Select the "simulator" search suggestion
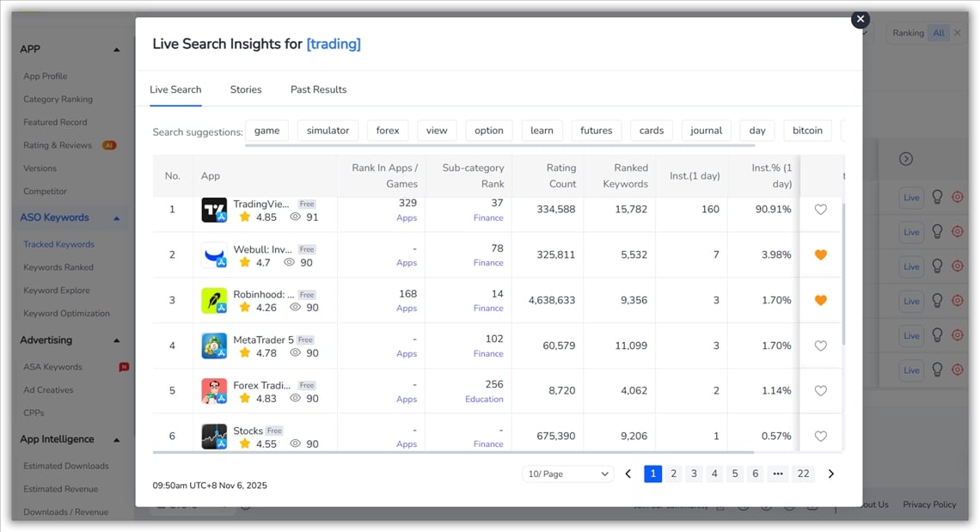The width and height of the screenshot is (980, 532). click(328, 131)
